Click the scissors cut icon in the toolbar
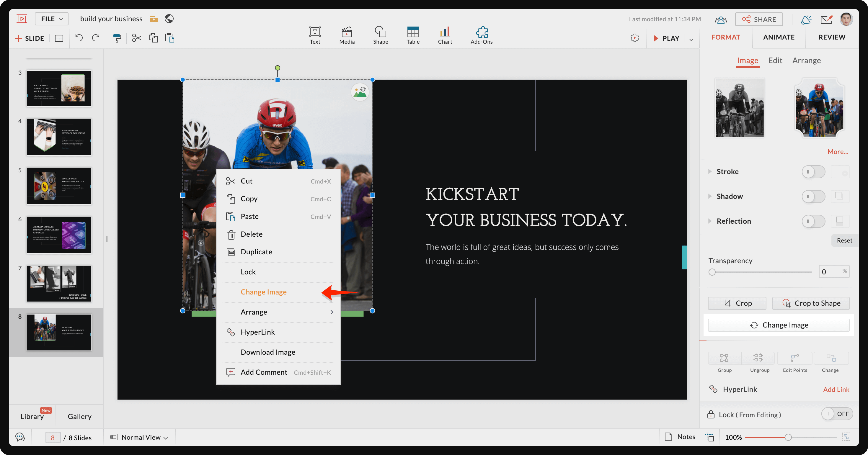The image size is (868, 455). tap(136, 38)
